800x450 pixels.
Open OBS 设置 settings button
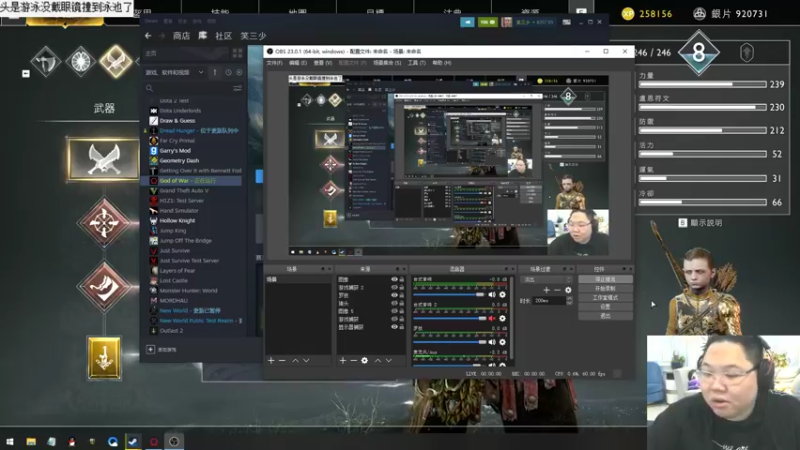pos(606,307)
